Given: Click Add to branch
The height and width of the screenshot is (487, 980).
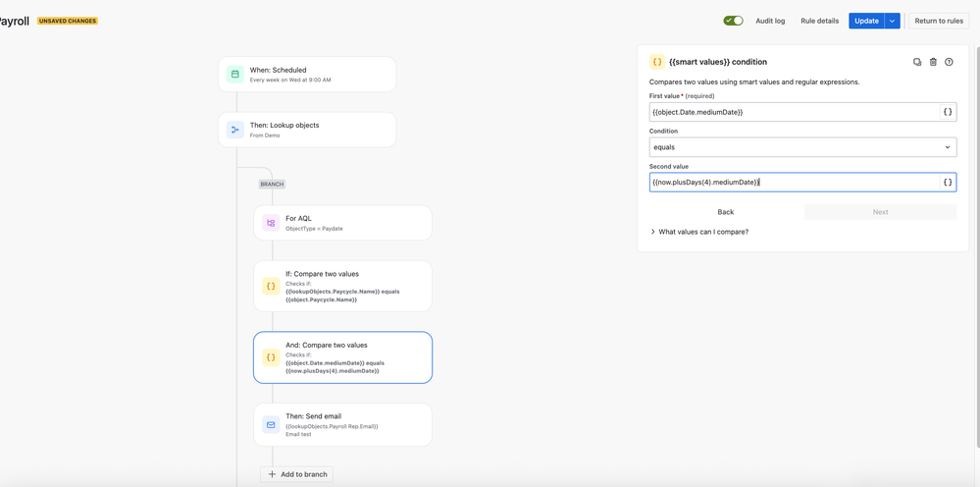Looking at the screenshot, I should point(297,474).
